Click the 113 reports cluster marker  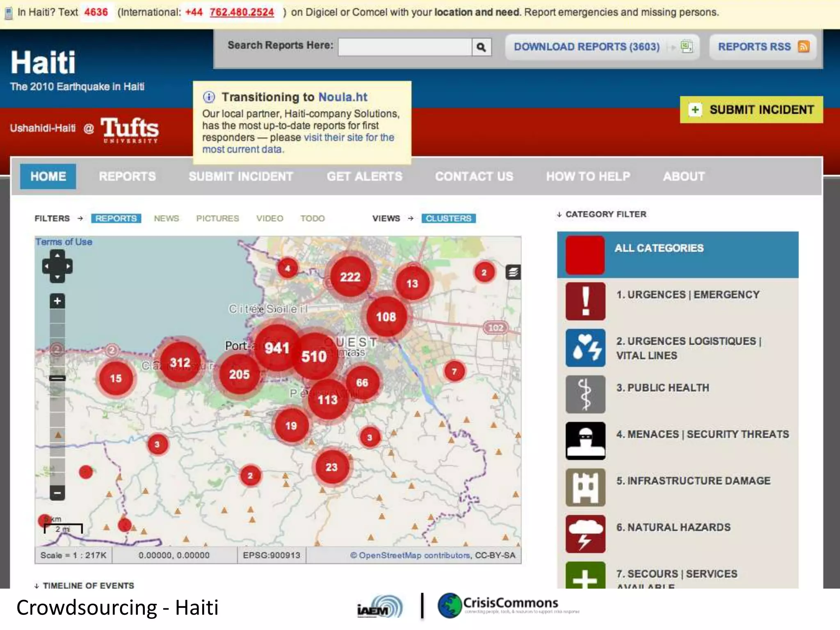point(328,399)
